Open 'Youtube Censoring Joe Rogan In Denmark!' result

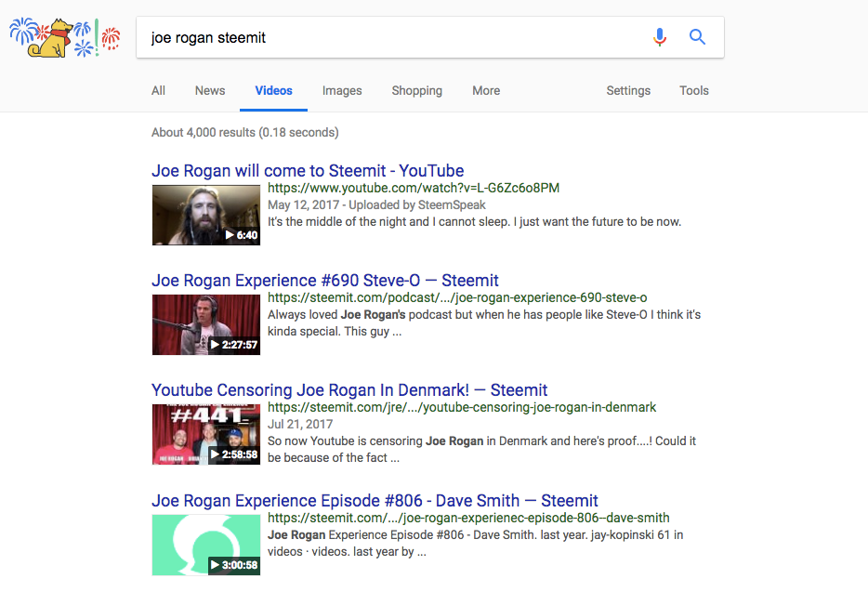click(349, 390)
